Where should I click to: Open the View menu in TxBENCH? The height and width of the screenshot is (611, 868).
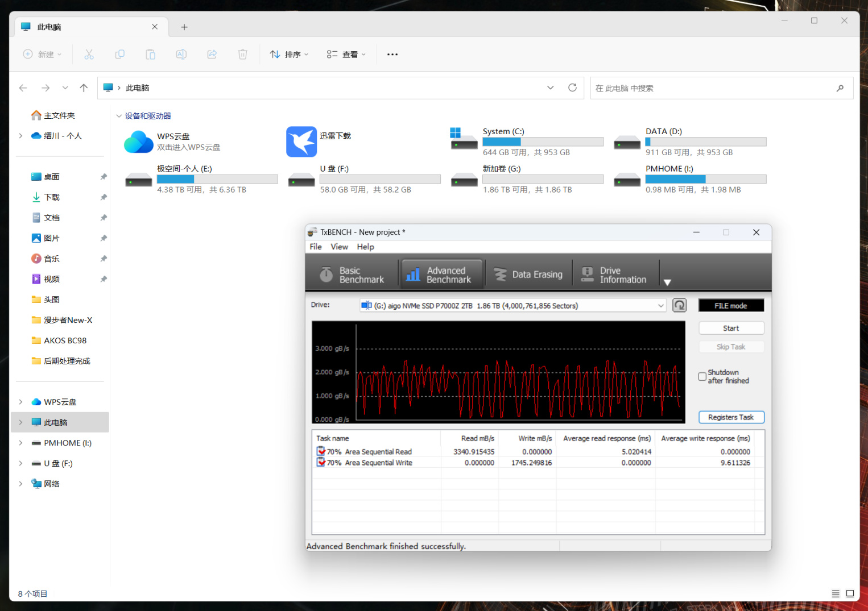click(339, 247)
